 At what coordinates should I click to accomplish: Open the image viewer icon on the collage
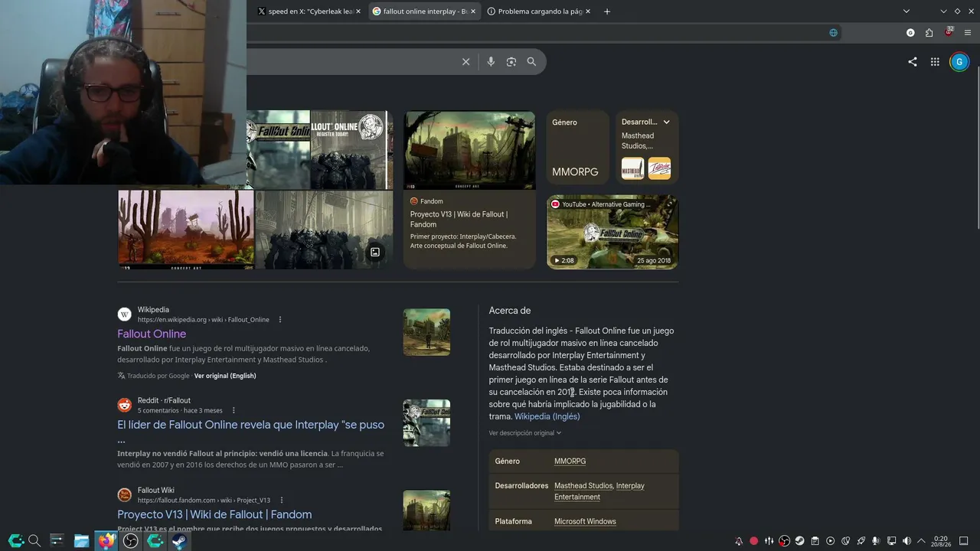click(x=375, y=252)
